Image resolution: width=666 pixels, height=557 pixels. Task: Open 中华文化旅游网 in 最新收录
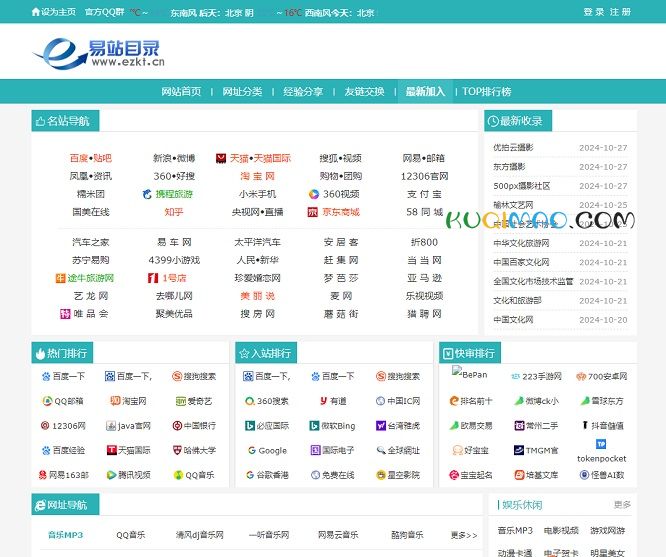[521, 243]
